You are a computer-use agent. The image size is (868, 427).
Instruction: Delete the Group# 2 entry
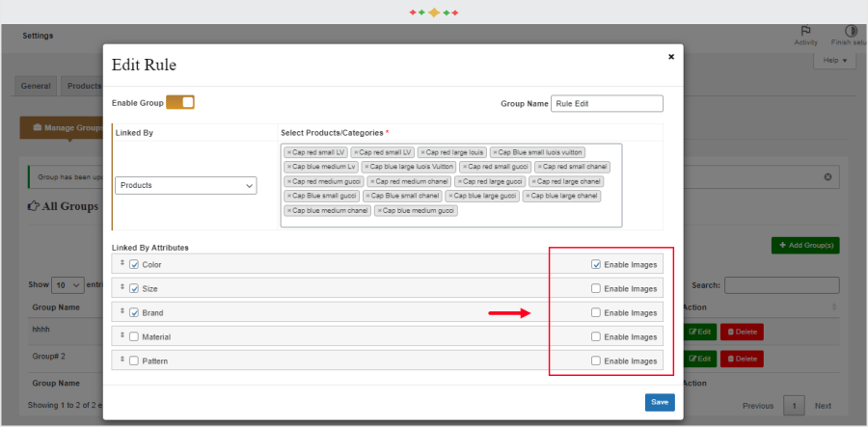pos(742,359)
